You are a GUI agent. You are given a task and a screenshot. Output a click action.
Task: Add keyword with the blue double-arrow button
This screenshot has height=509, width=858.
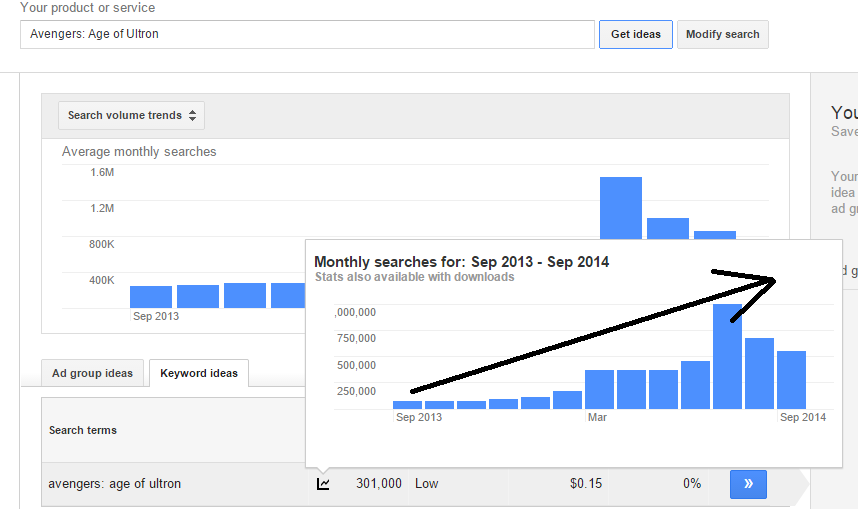pyautogui.click(x=748, y=484)
